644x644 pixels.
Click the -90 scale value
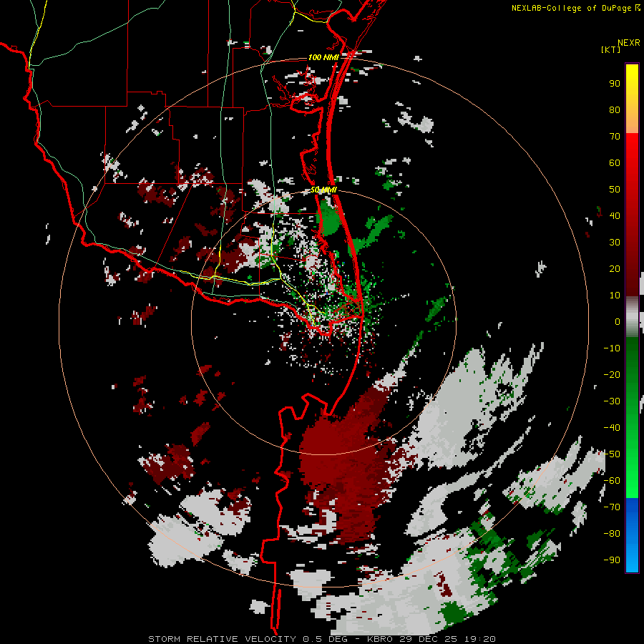tap(612, 560)
